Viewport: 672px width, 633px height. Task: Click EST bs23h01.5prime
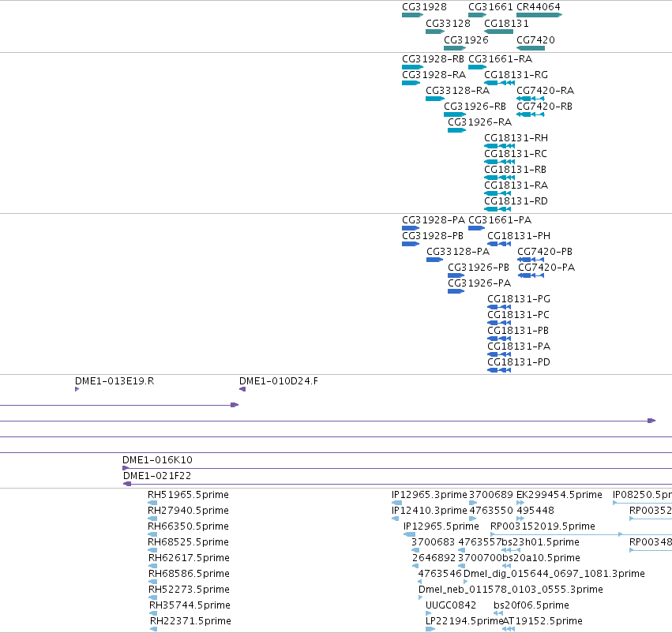coord(510,551)
